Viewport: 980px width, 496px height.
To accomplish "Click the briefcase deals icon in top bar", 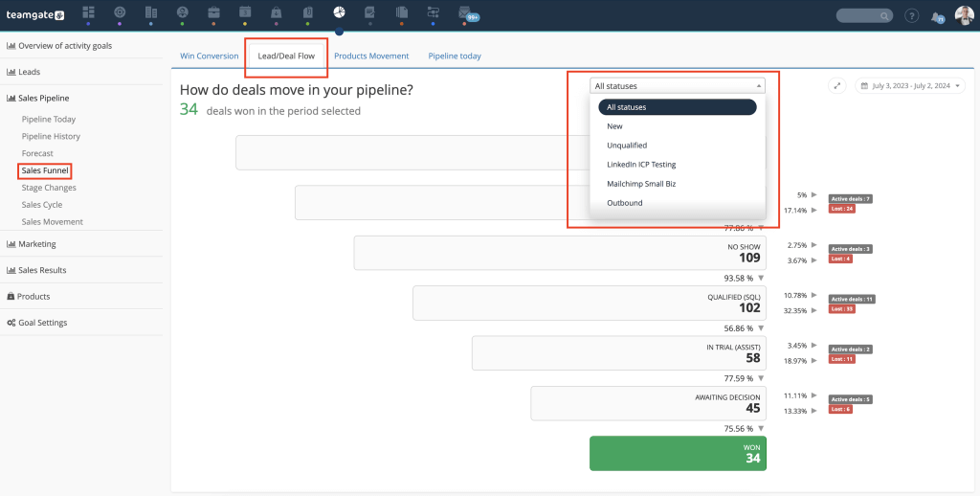I will 213,12.
